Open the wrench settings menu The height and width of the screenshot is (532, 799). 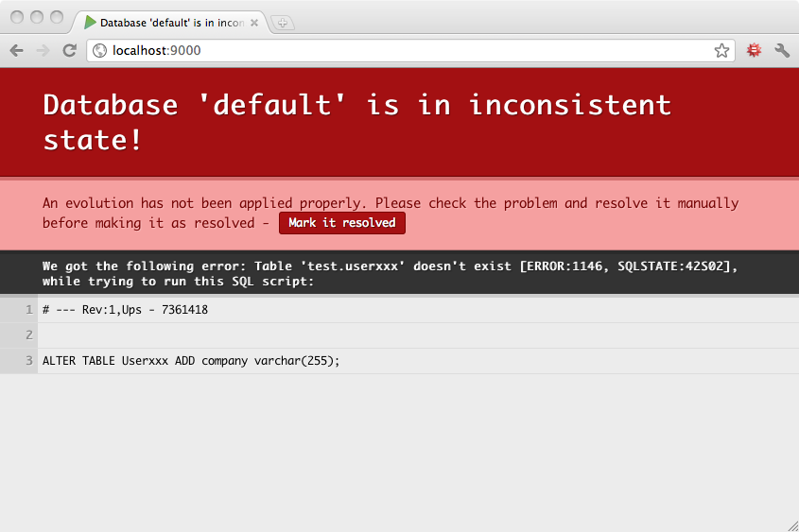(782, 51)
